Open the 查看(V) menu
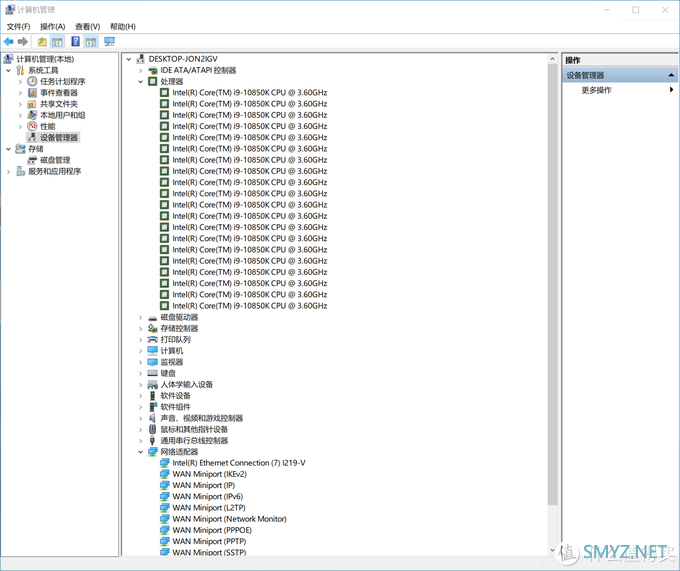 [88, 26]
